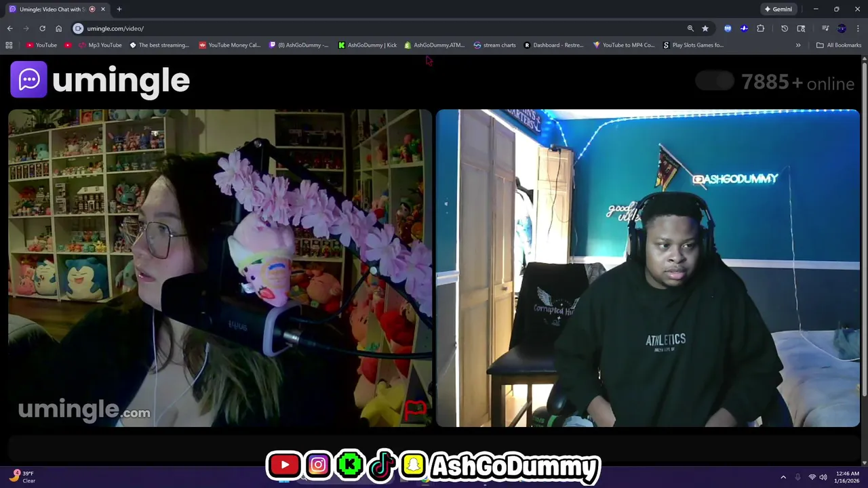The height and width of the screenshot is (488, 868).
Task: Open the YouTube bookmark
Action: click(41, 45)
